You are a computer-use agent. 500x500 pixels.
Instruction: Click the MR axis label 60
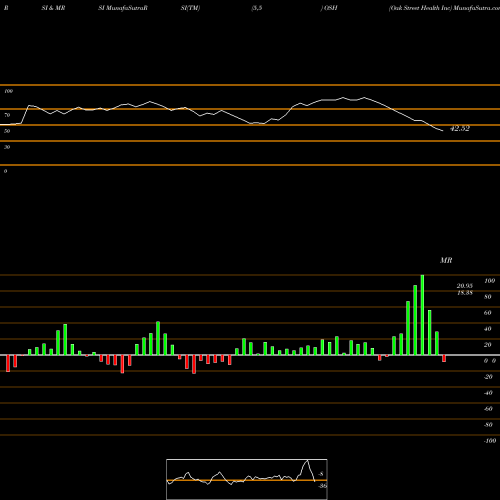coord(487,313)
